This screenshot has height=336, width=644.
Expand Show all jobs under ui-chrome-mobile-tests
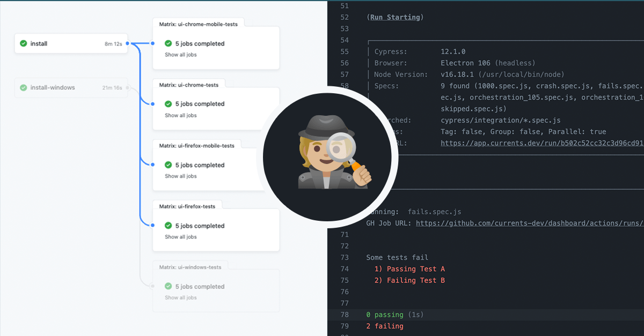click(x=180, y=55)
